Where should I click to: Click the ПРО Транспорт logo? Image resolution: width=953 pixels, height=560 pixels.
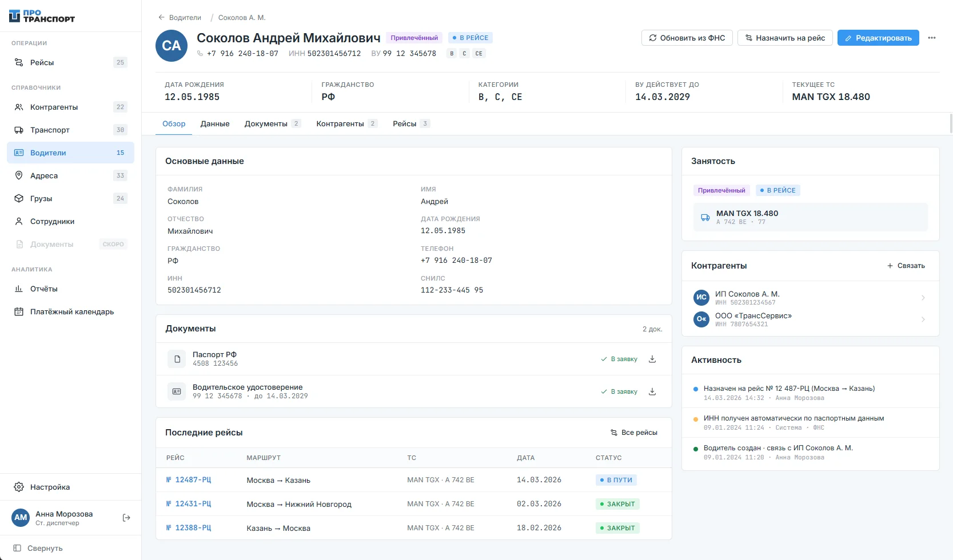42,16
